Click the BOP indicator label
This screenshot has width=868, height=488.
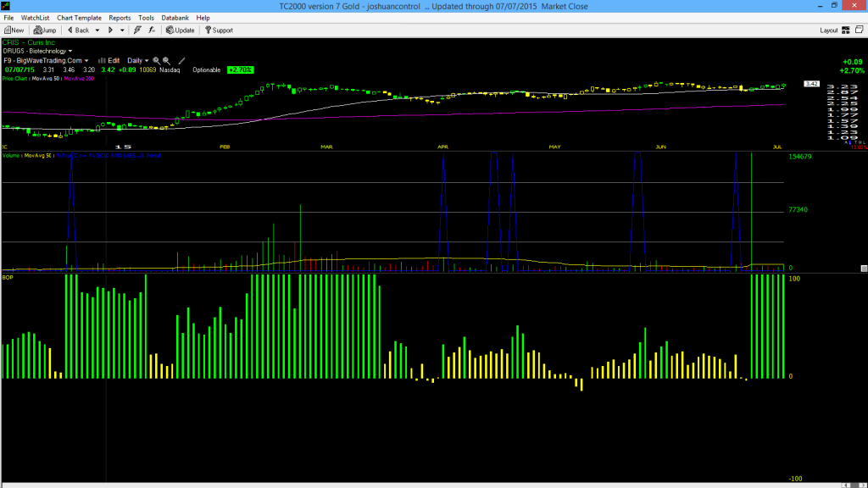coord(8,277)
